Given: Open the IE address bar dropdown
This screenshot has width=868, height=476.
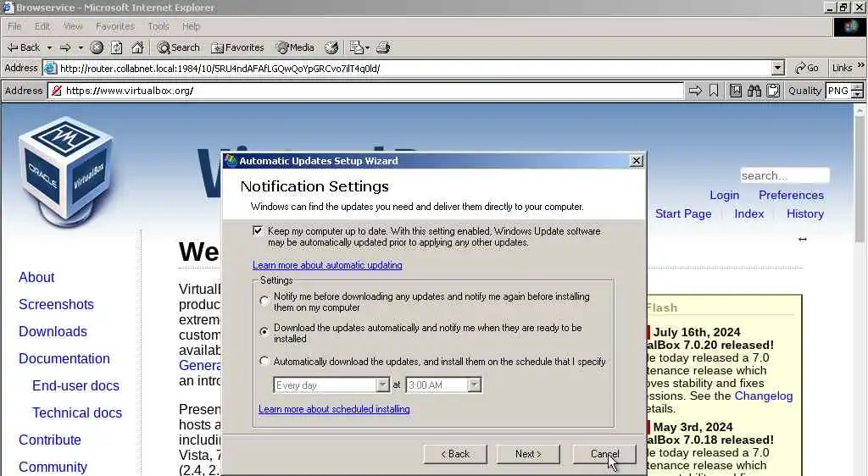Looking at the screenshot, I should click(x=778, y=68).
